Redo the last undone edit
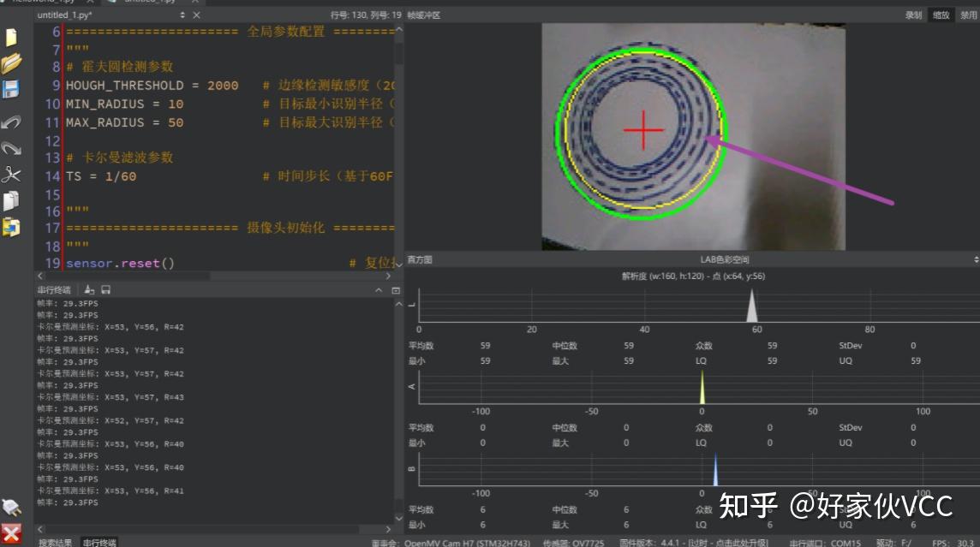 tap(12, 147)
